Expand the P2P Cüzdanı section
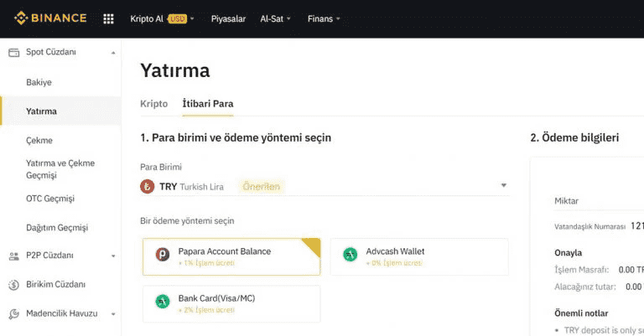644x336 pixels. click(x=113, y=256)
